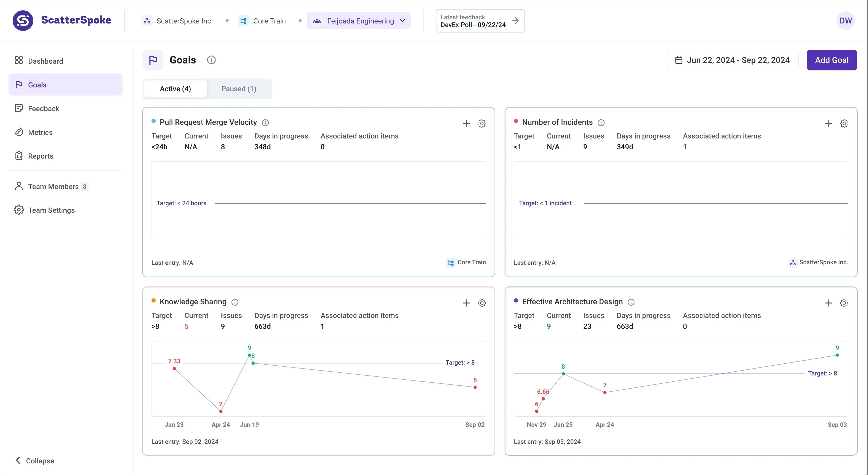Select the Active (4) tab
The width and height of the screenshot is (868, 475).
[x=175, y=89]
